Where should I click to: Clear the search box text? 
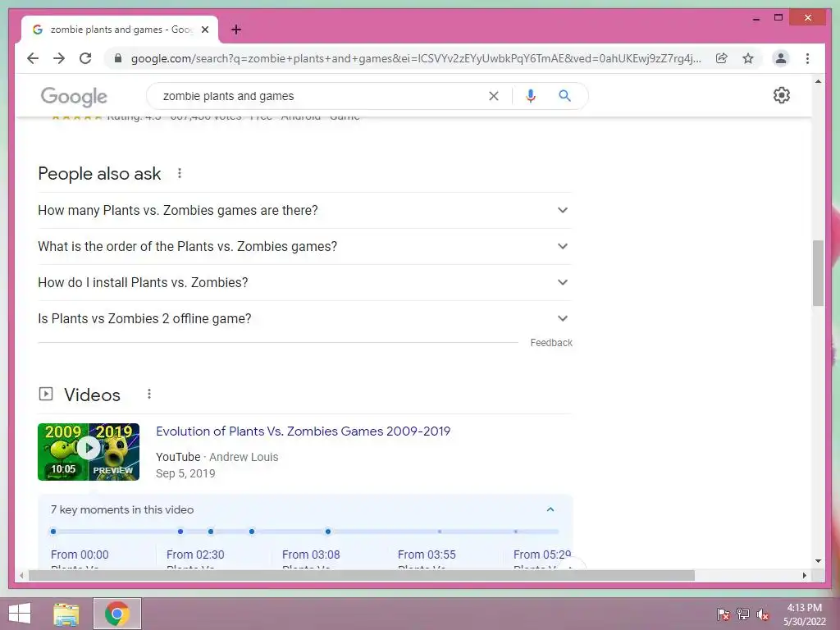[x=493, y=96]
